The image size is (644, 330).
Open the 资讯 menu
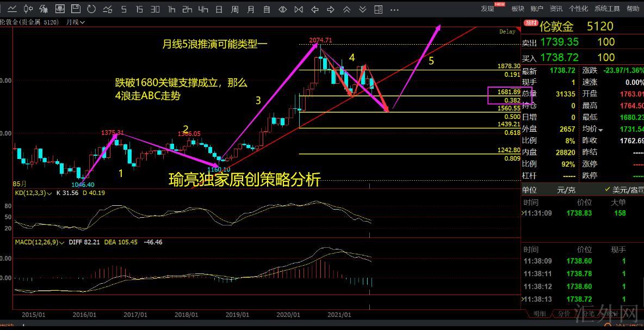point(556,9)
